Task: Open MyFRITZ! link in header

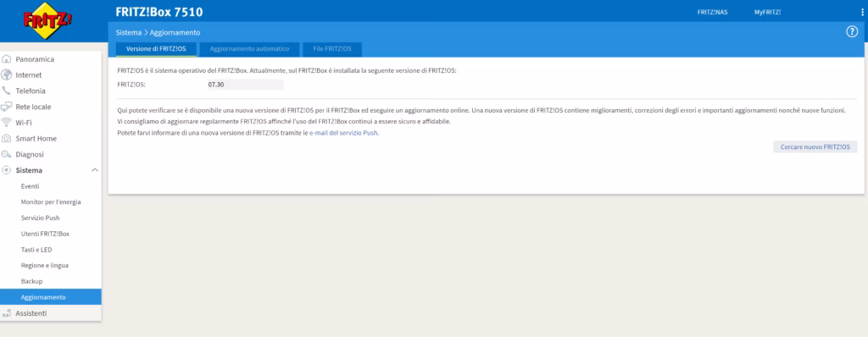Action: click(767, 12)
